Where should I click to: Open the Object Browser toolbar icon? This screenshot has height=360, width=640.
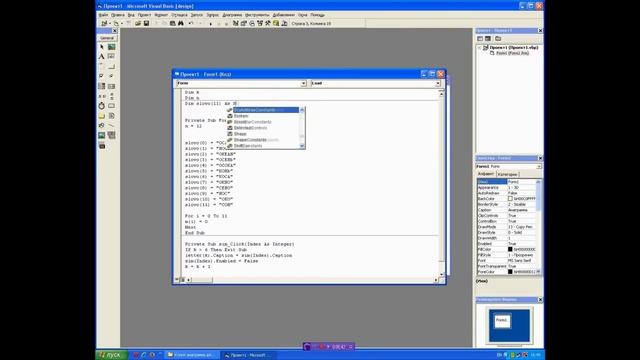260,24
